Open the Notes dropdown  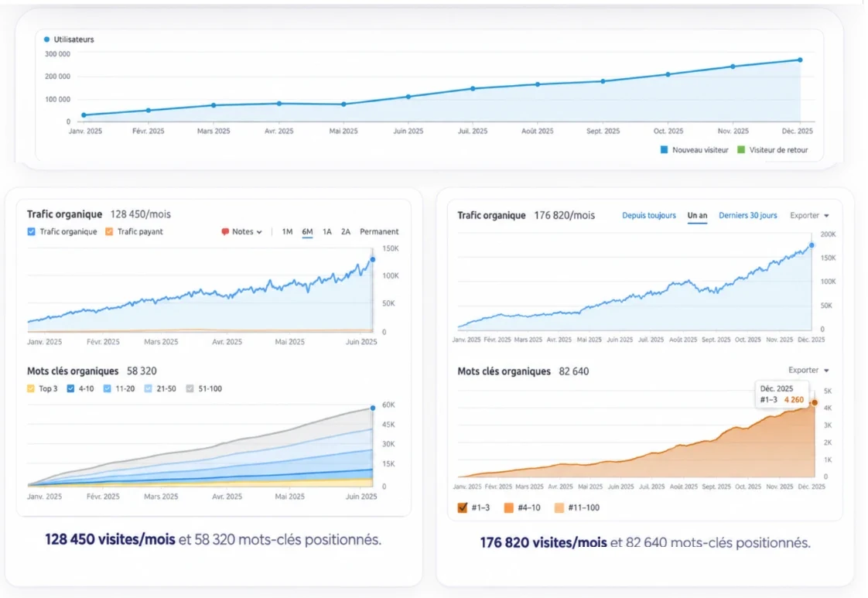242,231
